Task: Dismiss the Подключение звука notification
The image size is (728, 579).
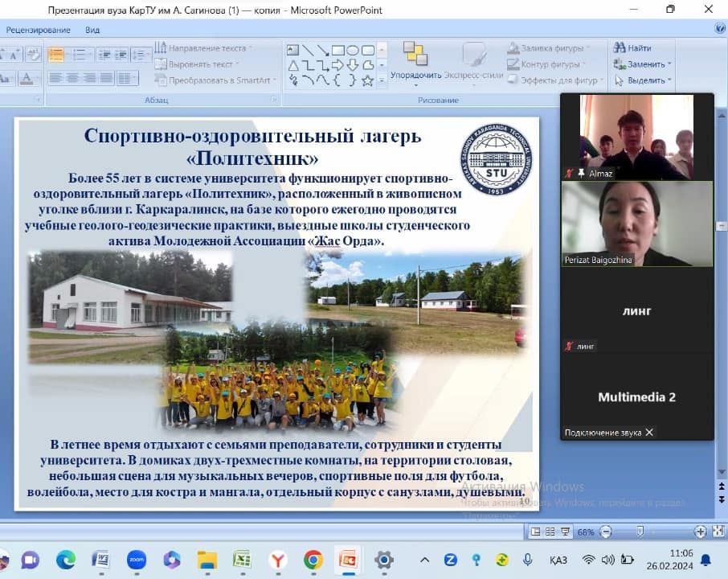Action: 649,433
